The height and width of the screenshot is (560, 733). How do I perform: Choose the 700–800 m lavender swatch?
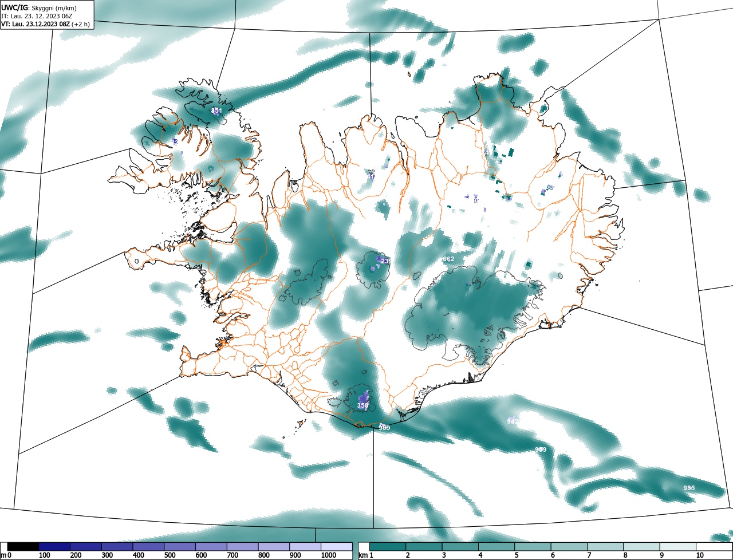[x=242, y=547]
